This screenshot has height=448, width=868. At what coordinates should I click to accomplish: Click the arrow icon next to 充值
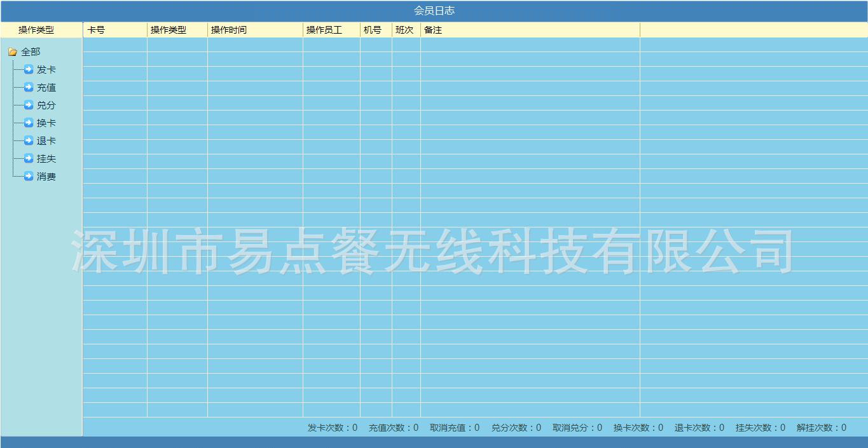pos(29,87)
